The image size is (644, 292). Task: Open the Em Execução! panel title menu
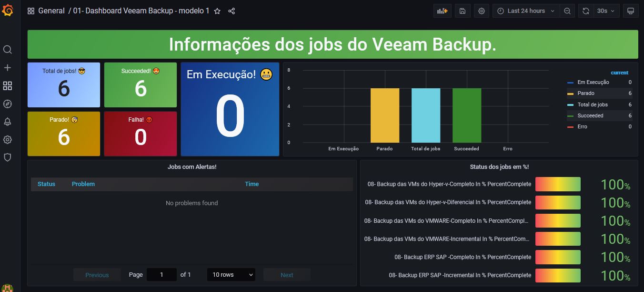[x=230, y=74]
